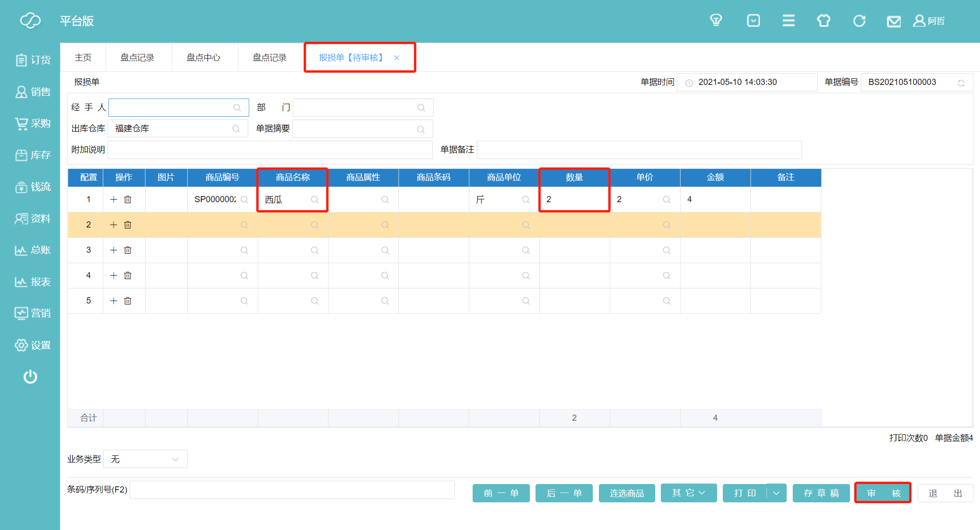Viewport: 980px width, 530px height.
Task: Click the lightbulb tips icon in header
Action: pyautogui.click(x=716, y=21)
